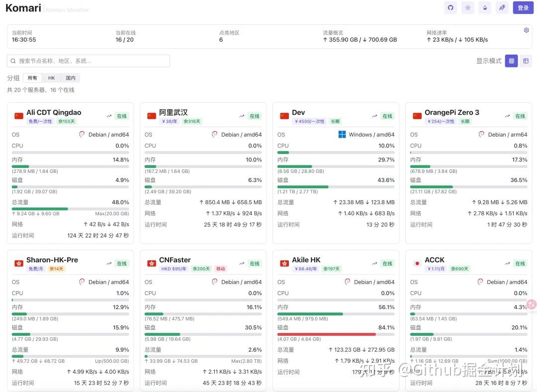Switch to table display mode
Viewport: 537px width, 392px height.
tap(526, 61)
